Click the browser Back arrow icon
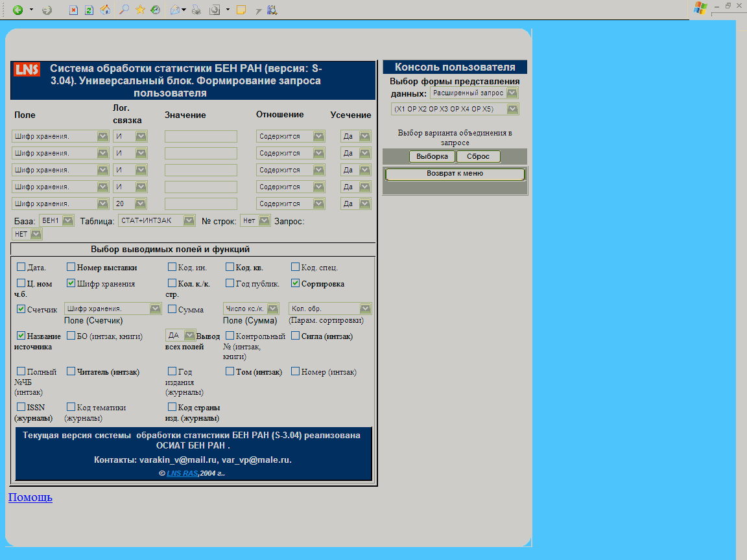The image size is (747, 560). click(x=18, y=10)
